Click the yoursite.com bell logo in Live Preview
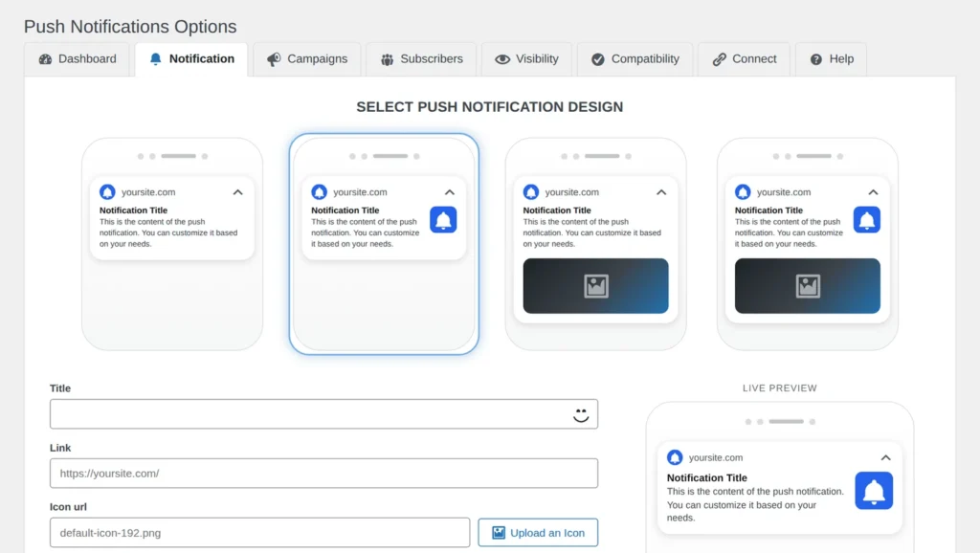This screenshot has width=980, height=553. coord(675,457)
